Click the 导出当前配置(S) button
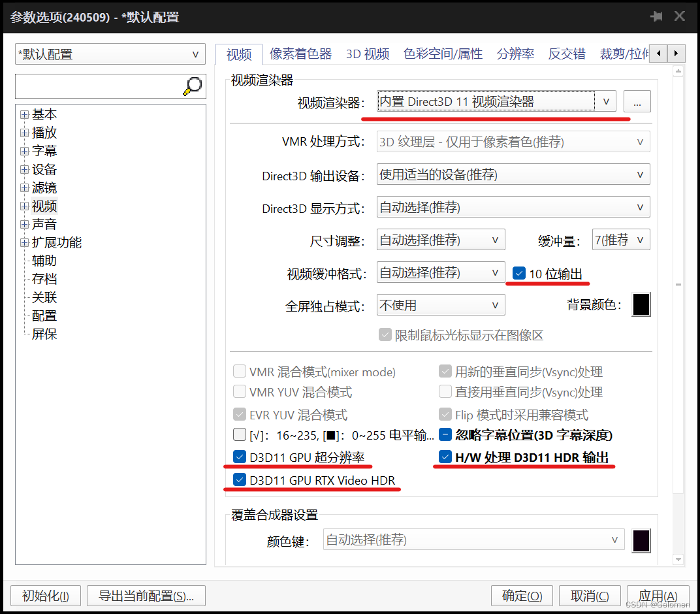The image size is (700, 614). point(146,596)
